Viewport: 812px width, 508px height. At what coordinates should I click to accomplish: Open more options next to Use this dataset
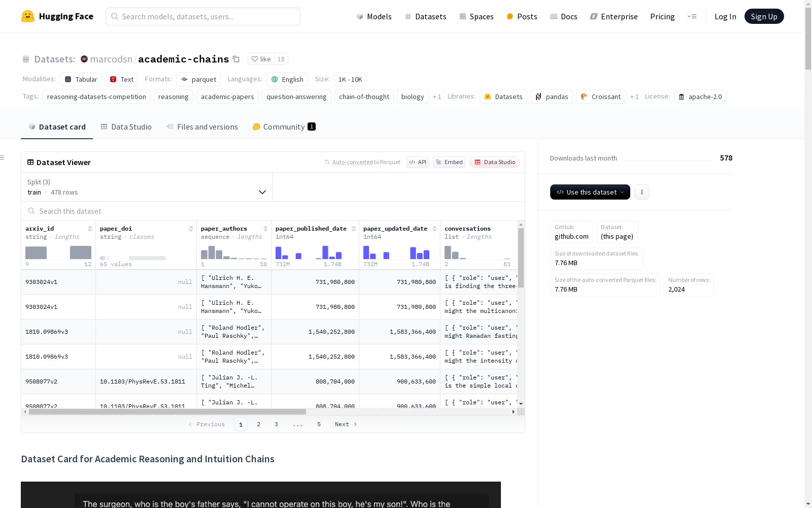coord(642,192)
